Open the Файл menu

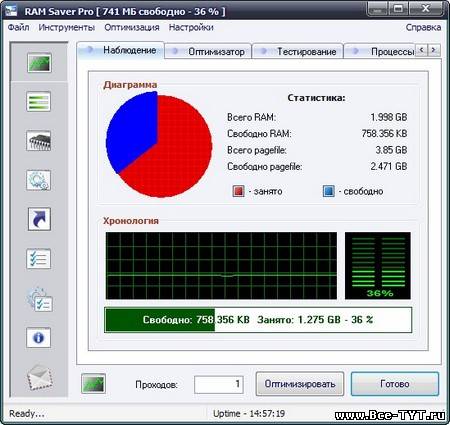coord(18,27)
